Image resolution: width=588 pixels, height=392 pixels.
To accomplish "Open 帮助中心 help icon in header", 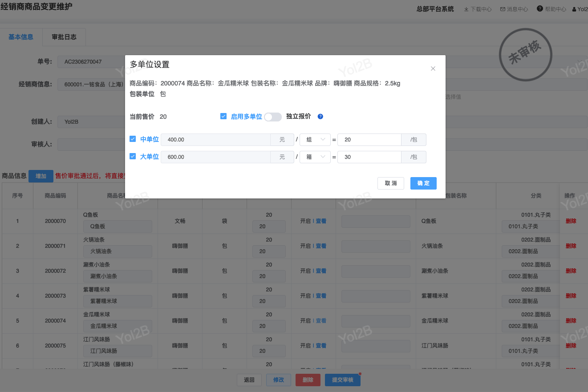I will coord(540,8).
